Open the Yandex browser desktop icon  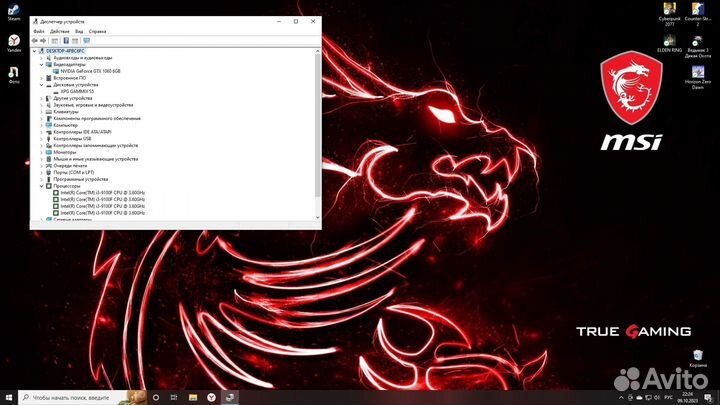[x=14, y=40]
